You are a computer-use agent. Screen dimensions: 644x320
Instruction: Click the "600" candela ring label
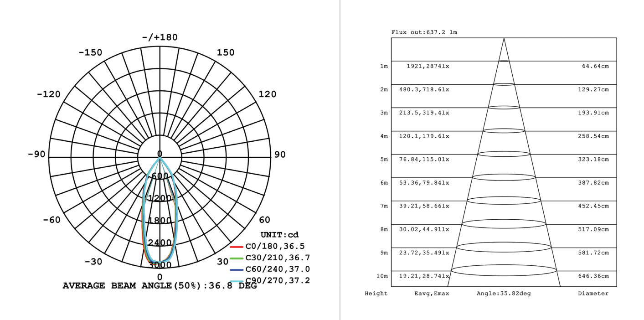coord(160,176)
